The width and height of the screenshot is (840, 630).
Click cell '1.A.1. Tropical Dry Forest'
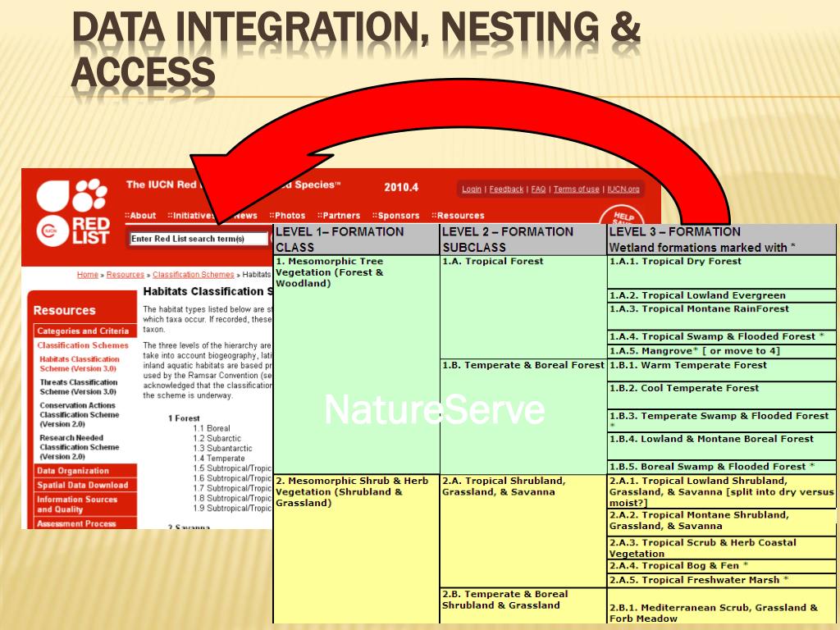pyautogui.click(x=722, y=272)
